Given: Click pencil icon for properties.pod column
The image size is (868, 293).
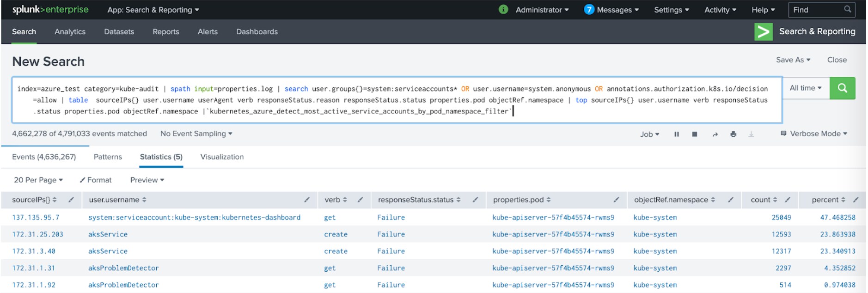Looking at the screenshot, I should [616, 200].
